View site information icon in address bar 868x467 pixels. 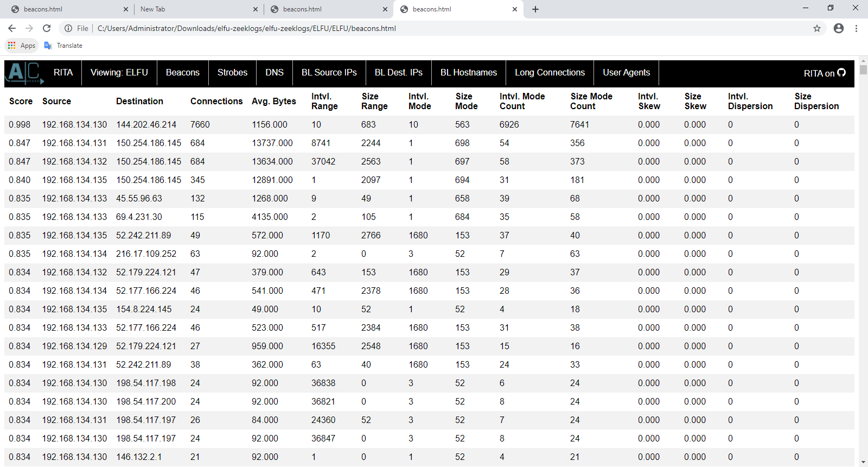click(68, 28)
